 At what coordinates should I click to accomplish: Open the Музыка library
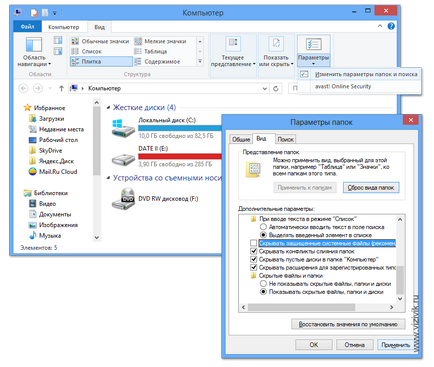[45, 236]
